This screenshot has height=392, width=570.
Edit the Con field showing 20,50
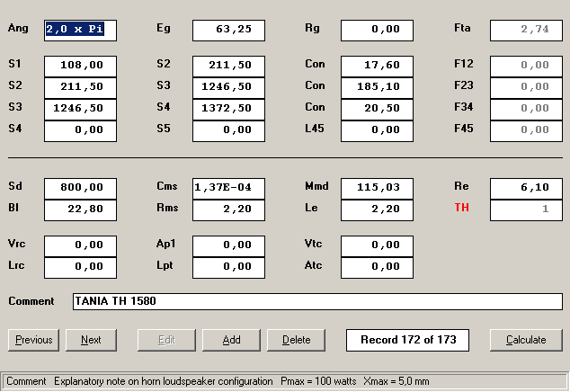point(377,110)
